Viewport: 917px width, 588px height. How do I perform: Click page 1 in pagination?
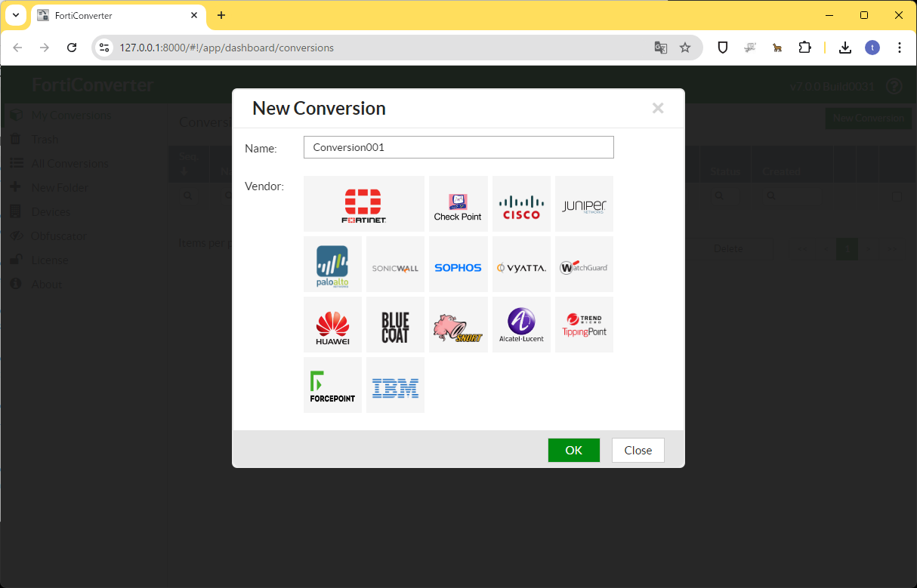[x=848, y=248]
